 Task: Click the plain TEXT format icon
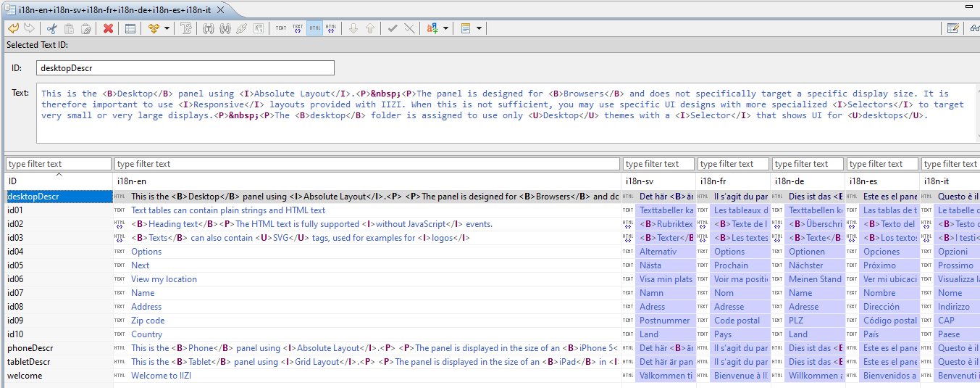click(281, 28)
